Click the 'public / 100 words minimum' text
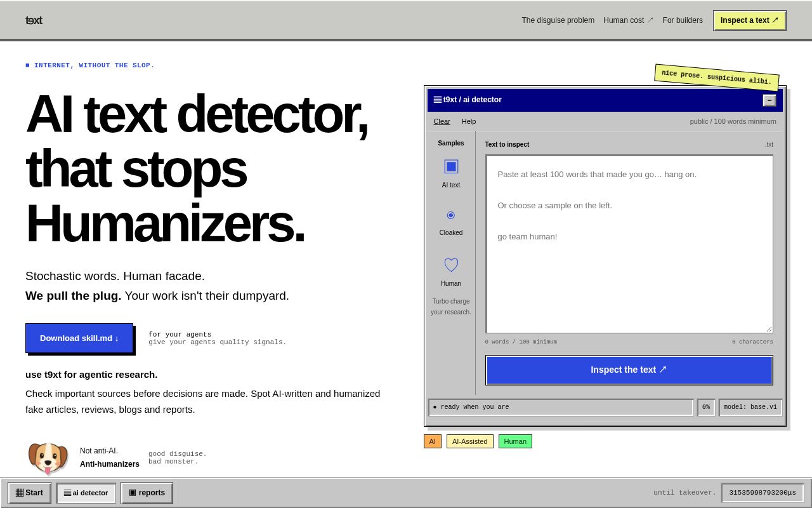 tap(733, 121)
